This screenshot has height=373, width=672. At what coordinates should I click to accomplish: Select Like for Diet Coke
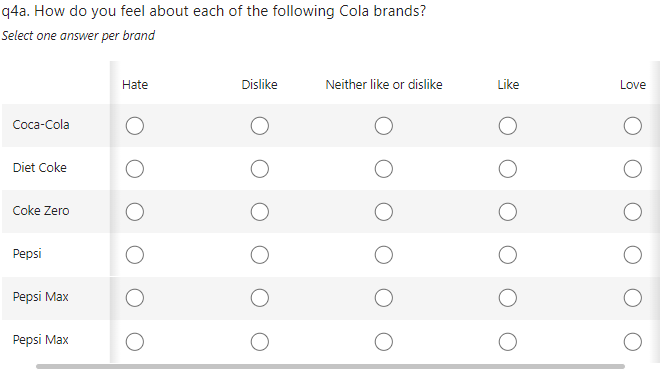[x=508, y=169]
